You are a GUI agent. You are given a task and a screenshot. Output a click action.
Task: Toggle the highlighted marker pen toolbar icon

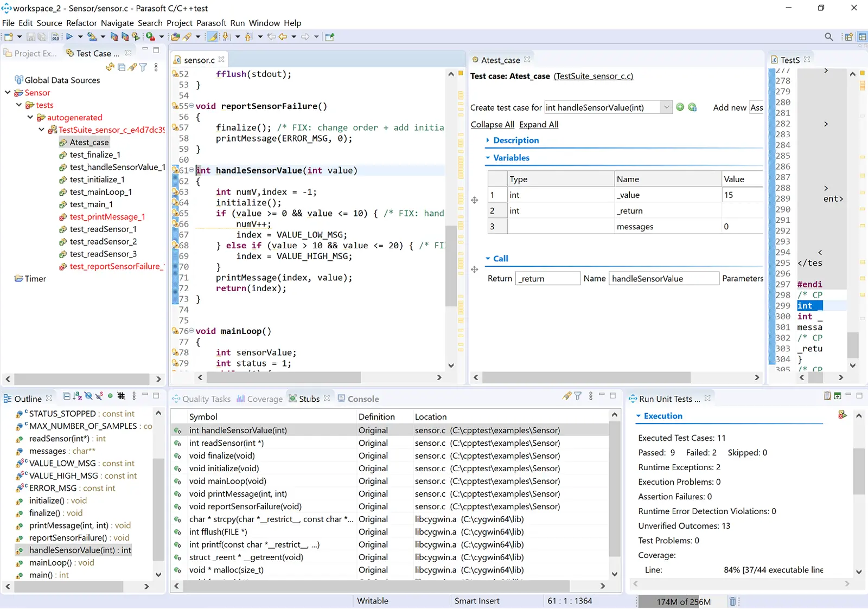click(x=213, y=37)
